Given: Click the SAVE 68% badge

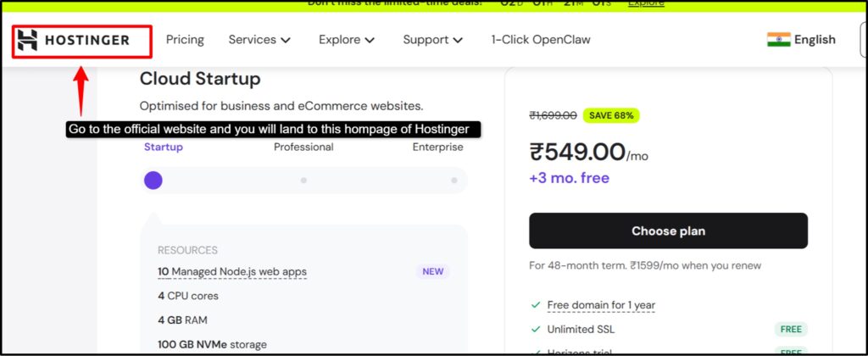Looking at the screenshot, I should pyautogui.click(x=611, y=116).
